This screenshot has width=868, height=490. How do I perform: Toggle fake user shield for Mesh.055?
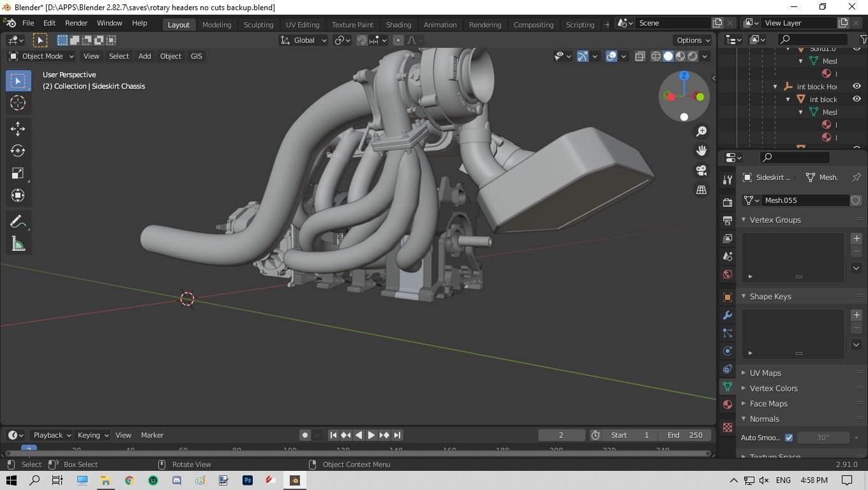[856, 200]
